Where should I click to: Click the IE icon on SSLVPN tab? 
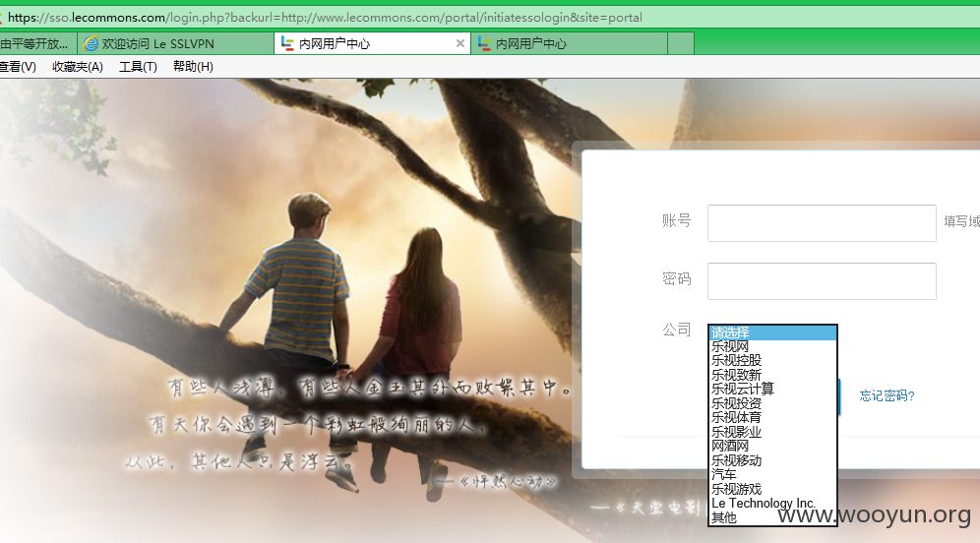pyautogui.click(x=91, y=43)
